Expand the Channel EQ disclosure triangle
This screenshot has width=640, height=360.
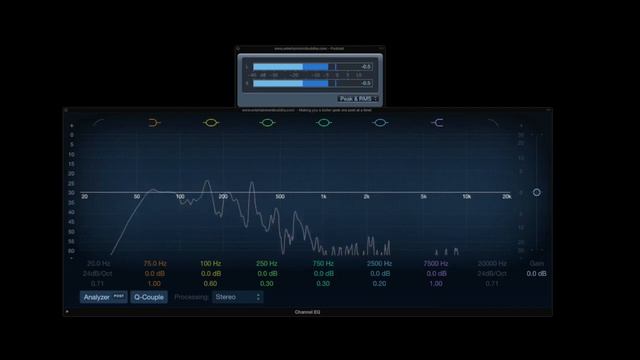pos(67,312)
